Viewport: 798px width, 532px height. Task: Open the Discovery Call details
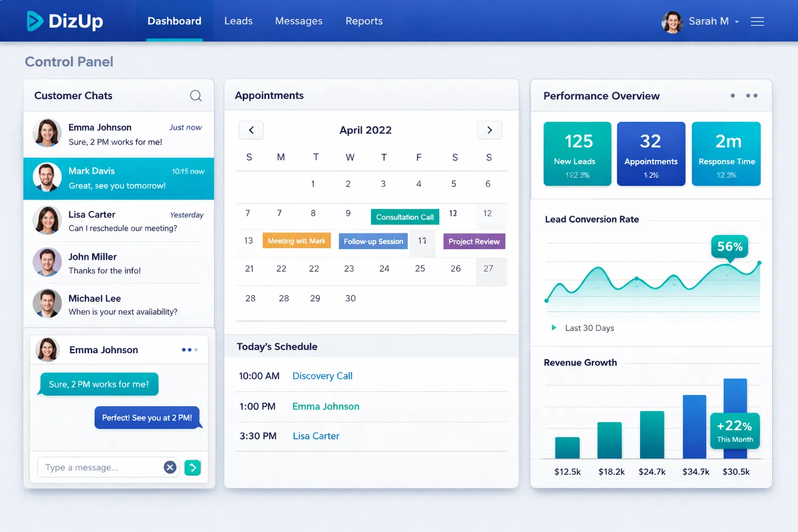(x=322, y=376)
